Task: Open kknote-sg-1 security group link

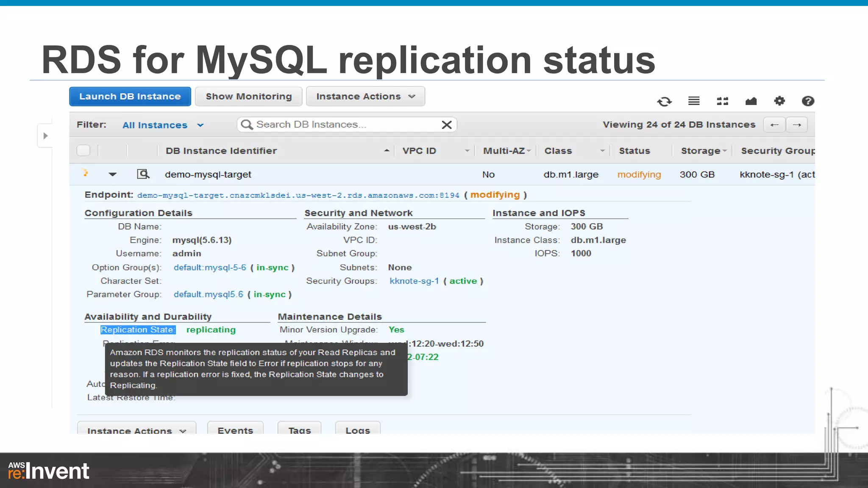Action: [414, 281]
